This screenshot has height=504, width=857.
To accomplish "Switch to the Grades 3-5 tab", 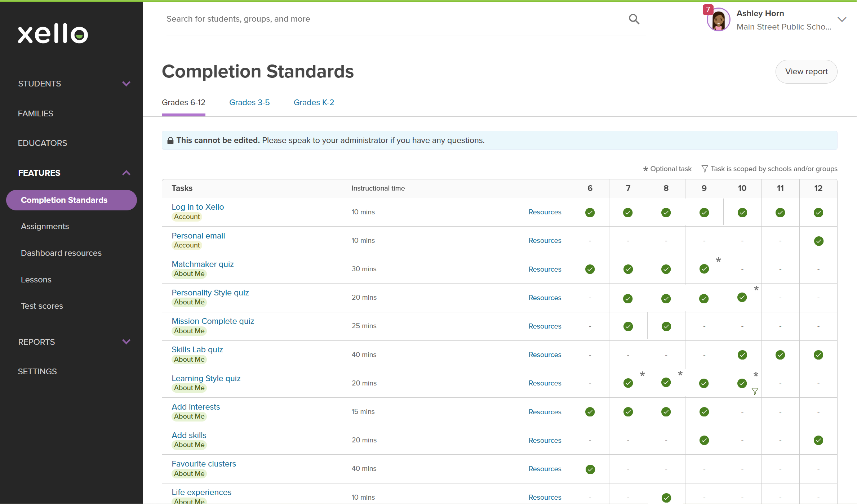I will 249,103.
